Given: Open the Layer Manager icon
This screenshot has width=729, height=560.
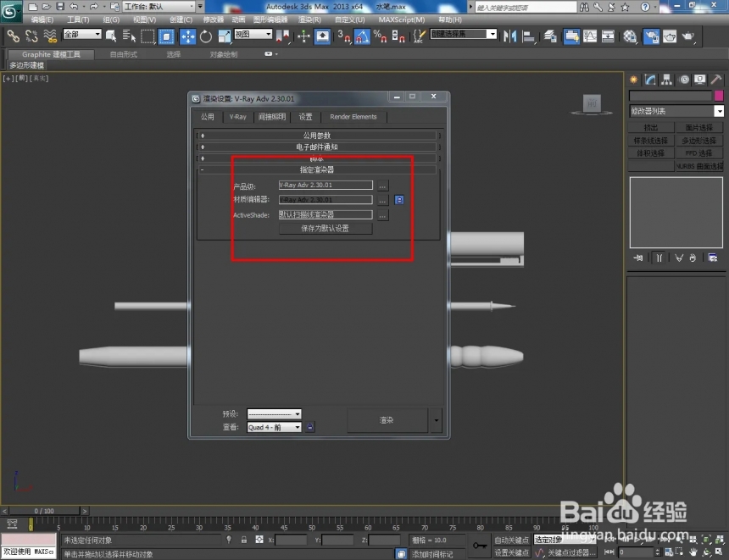Looking at the screenshot, I should [550, 36].
